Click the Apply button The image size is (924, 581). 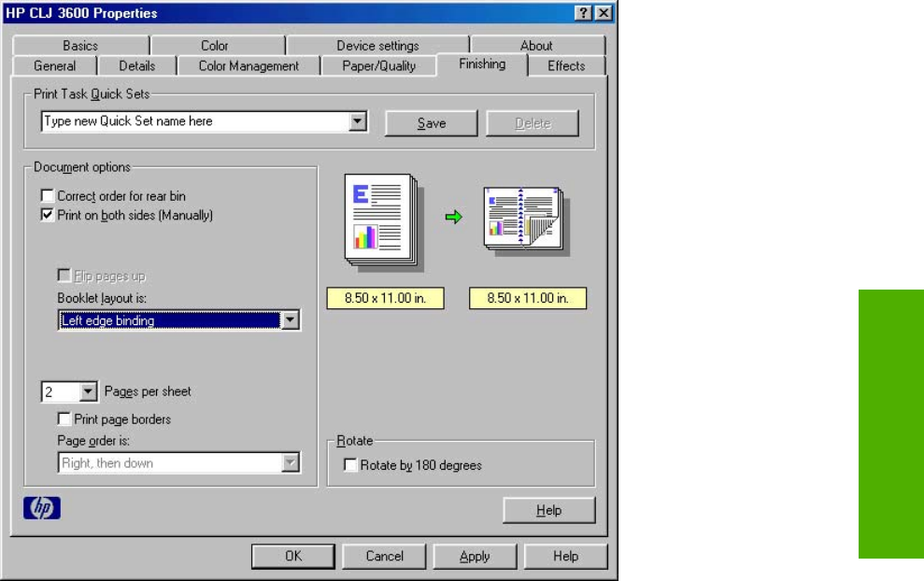[x=475, y=557]
